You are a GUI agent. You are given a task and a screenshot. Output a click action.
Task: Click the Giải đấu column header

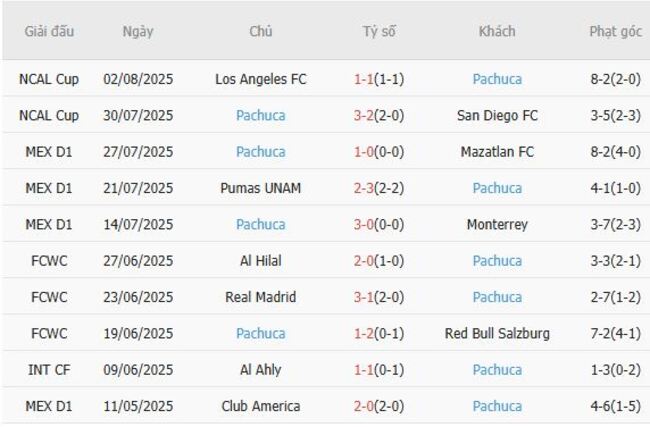point(49,32)
